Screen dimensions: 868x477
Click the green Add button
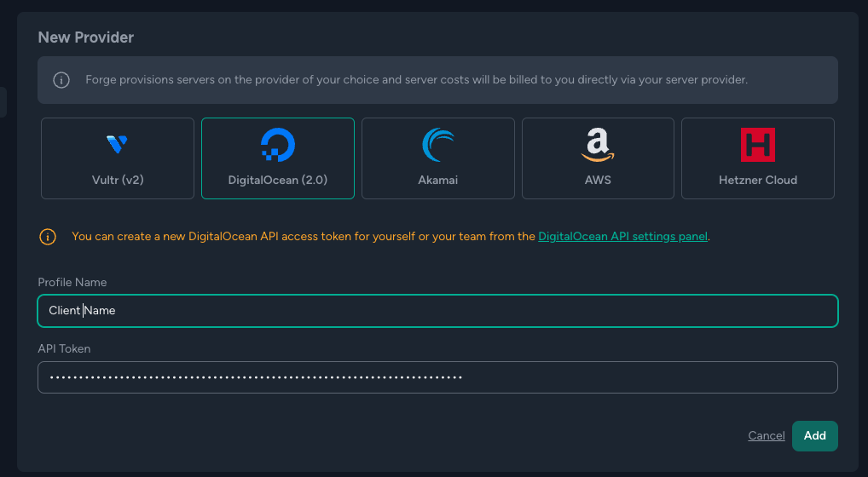click(815, 435)
